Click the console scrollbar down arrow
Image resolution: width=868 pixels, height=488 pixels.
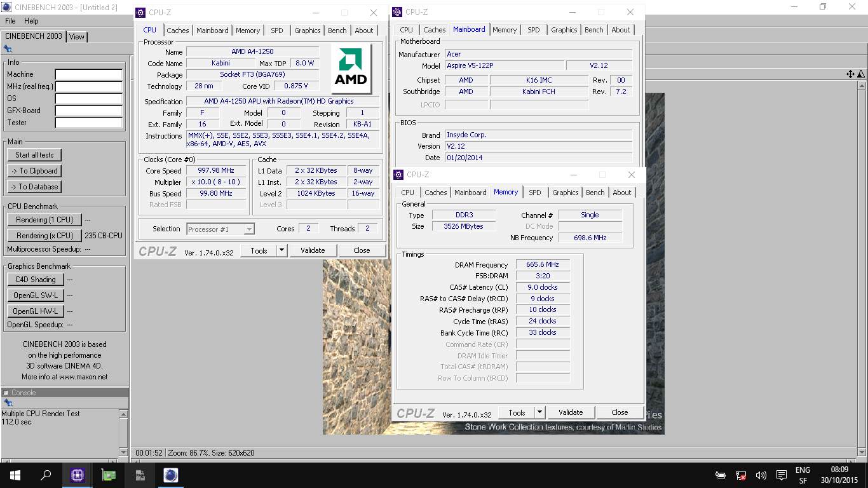coord(124,452)
